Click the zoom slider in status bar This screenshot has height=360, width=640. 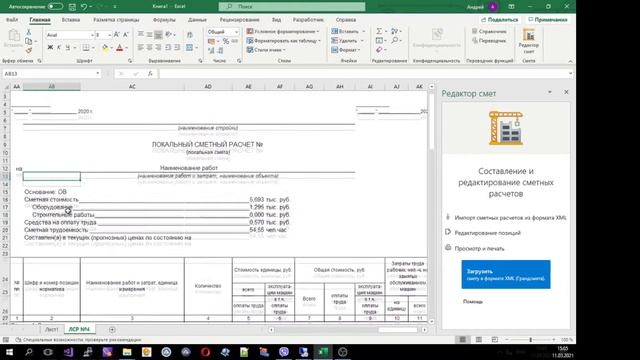point(530,340)
